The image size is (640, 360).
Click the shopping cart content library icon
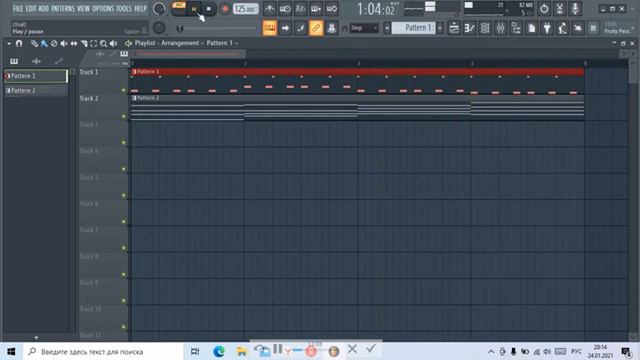pyautogui.click(x=593, y=28)
